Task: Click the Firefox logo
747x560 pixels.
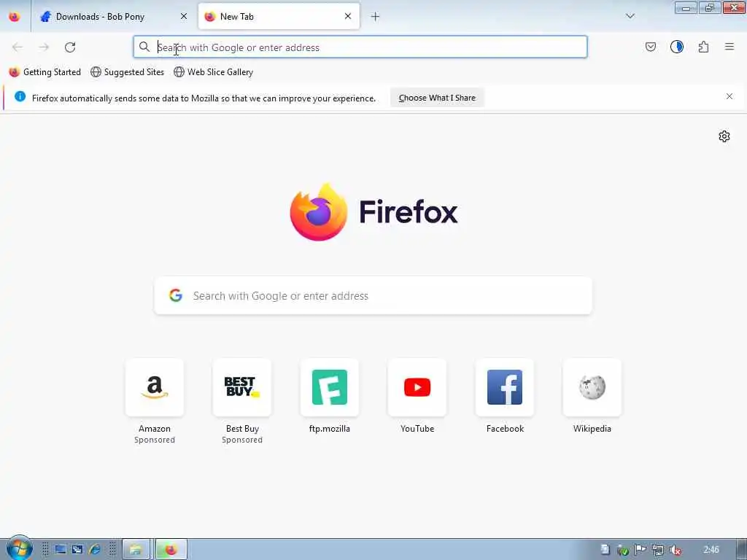Action: pyautogui.click(x=373, y=212)
